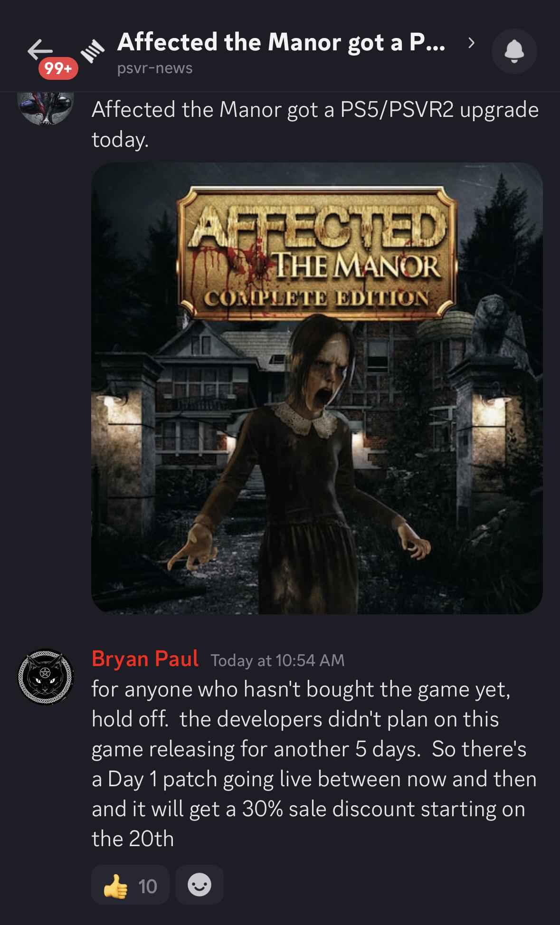Toggle thread notifications with the bell
The image size is (560, 925).
[x=514, y=51]
